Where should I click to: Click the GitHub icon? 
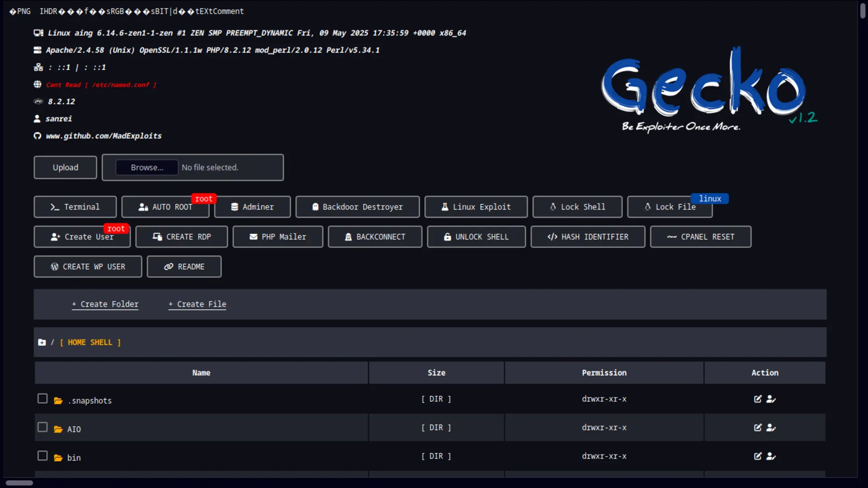coord(38,136)
